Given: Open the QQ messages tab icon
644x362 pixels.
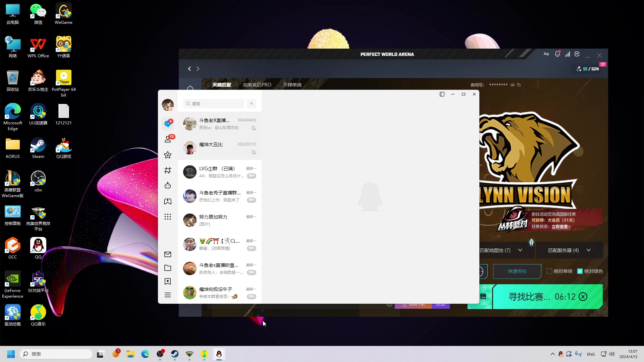Looking at the screenshot, I should [168, 124].
